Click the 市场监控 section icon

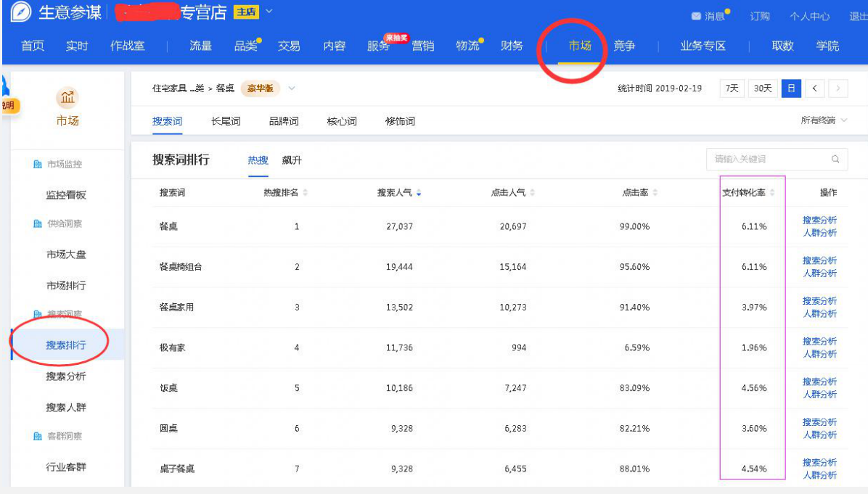(x=38, y=164)
